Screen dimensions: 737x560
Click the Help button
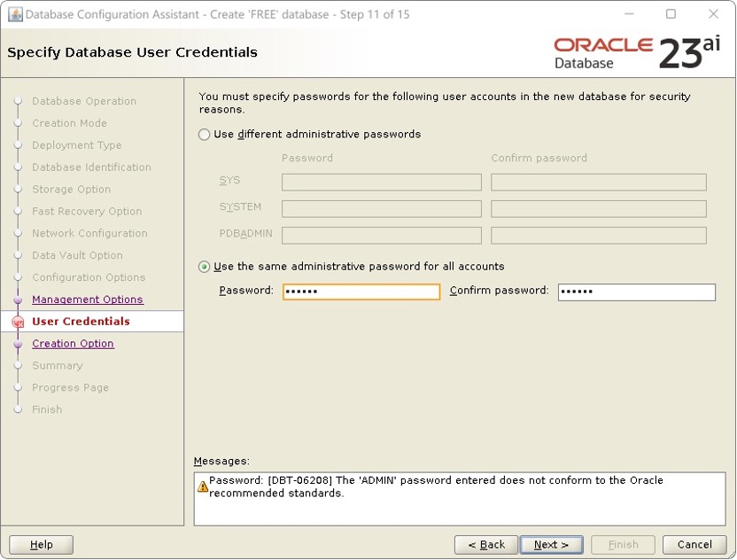[41, 544]
